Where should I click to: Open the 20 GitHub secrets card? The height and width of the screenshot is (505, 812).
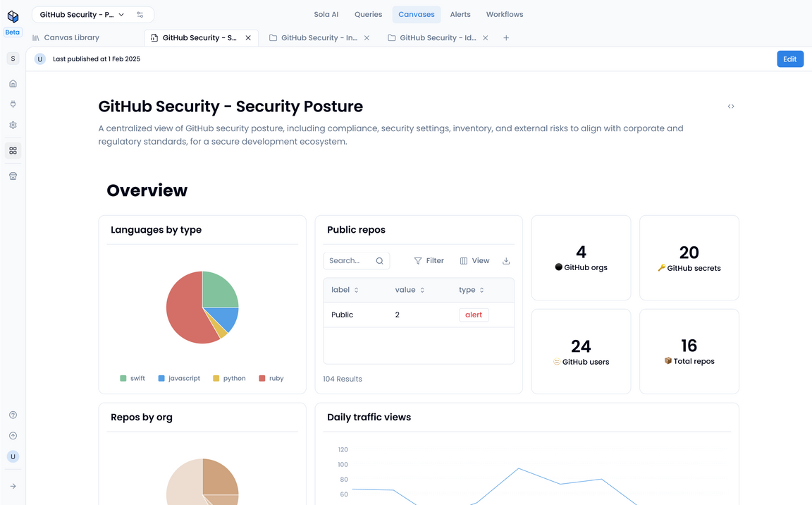689,258
